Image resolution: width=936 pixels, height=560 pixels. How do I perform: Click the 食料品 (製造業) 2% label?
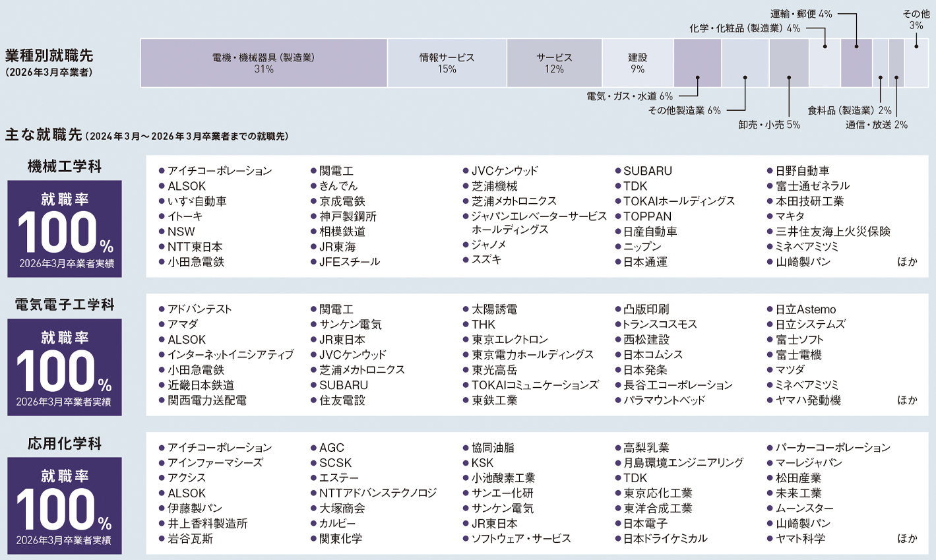pyautogui.click(x=850, y=111)
